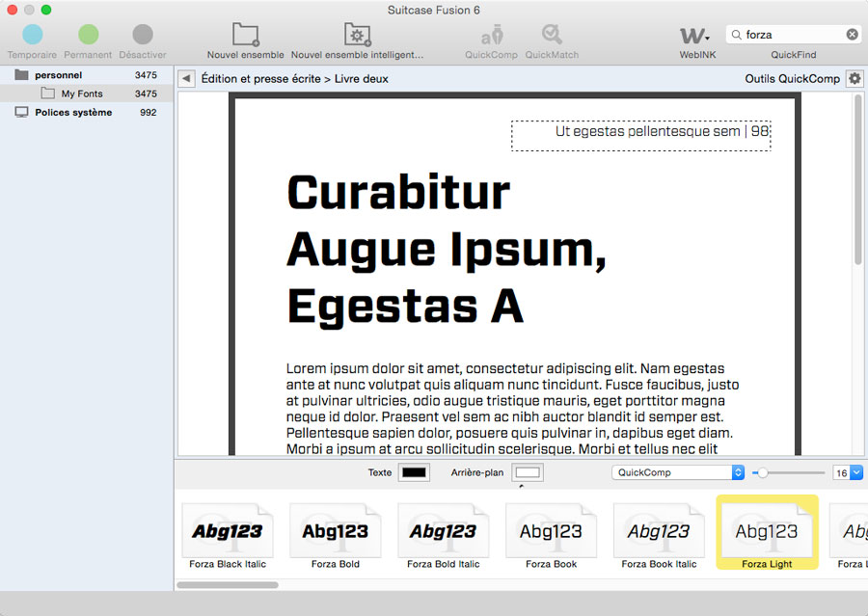Image resolution: width=868 pixels, height=616 pixels.
Task: Click the green zoom window button
Action: point(46,10)
